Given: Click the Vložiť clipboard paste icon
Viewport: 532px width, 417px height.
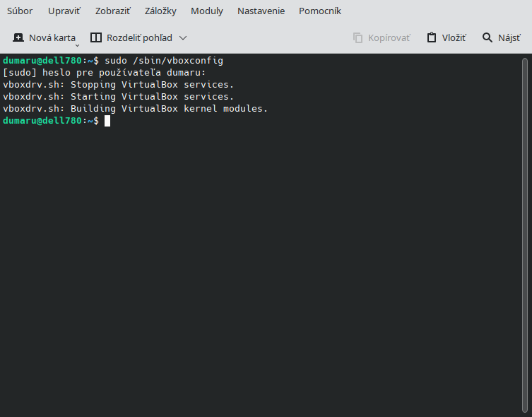Looking at the screenshot, I should [x=432, y=37].
